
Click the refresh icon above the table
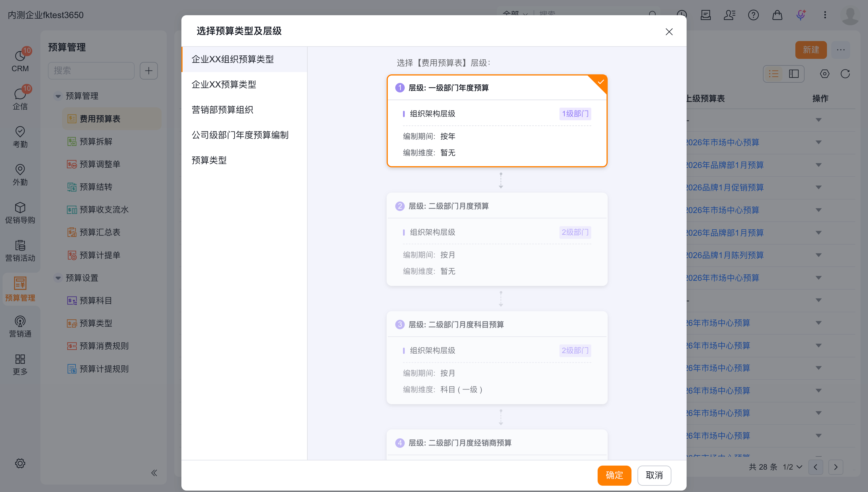click(x=845, y=74)
